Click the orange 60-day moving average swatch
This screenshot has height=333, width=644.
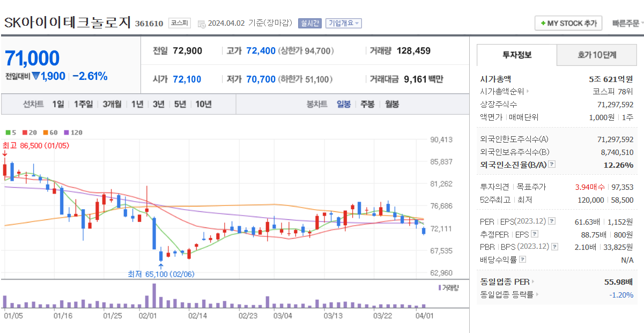pyautogui.click(x=46, y=132)
